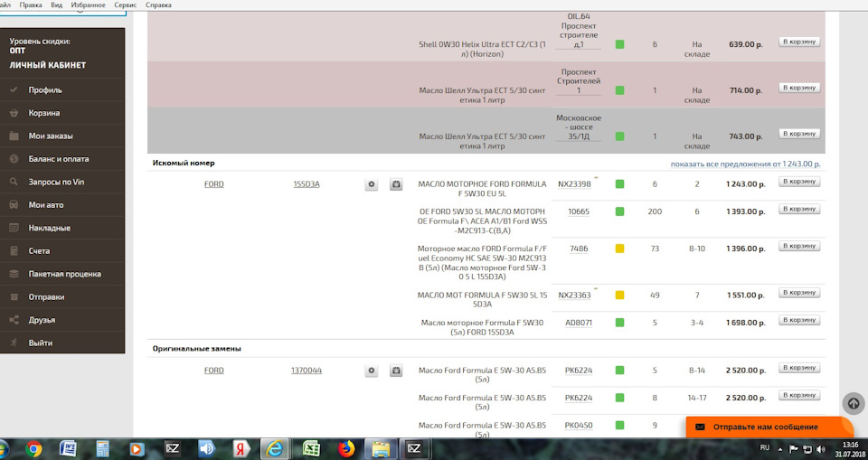Screen dimensions: 868x460
Task: Click the gear icon in FORD 1370044 row
Action: pyautogui.click(x=372, y=371)
